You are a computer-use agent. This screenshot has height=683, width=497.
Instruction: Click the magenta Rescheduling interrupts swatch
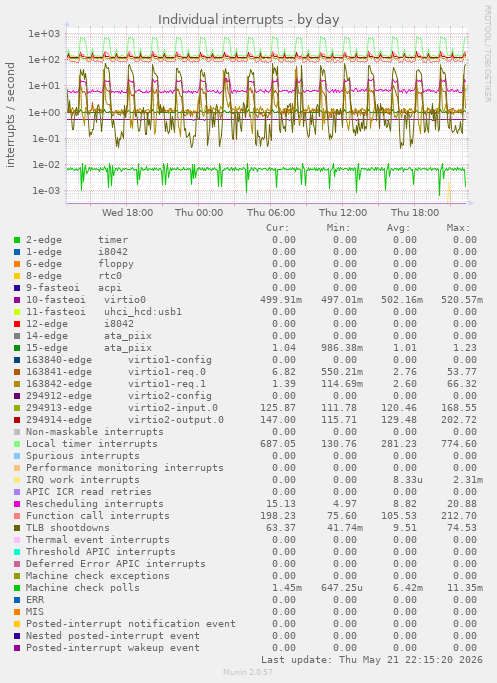pyautogui.click(x=17, y=504)
